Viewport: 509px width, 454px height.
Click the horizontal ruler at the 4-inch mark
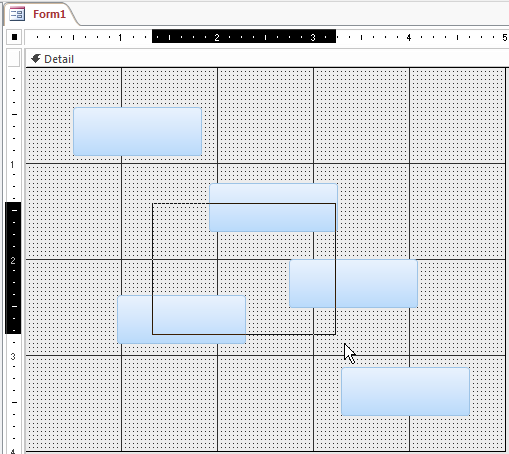coord(409,37)
